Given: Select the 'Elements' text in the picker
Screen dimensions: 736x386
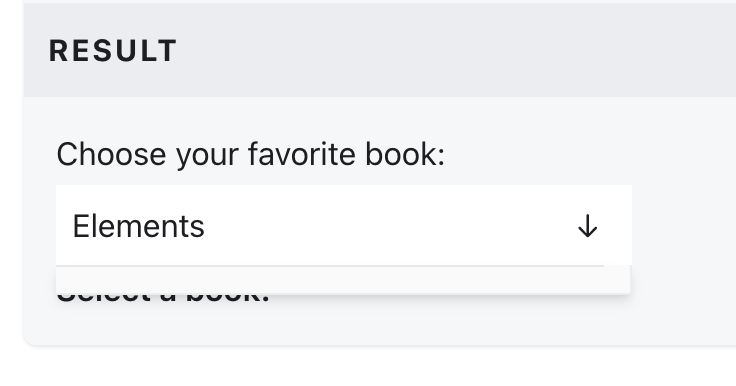Looking at the screenshot, I should [x=138, y=226].
